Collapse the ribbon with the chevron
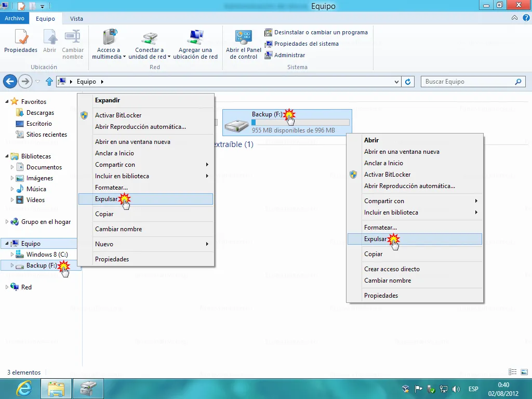 click(514, 18)
